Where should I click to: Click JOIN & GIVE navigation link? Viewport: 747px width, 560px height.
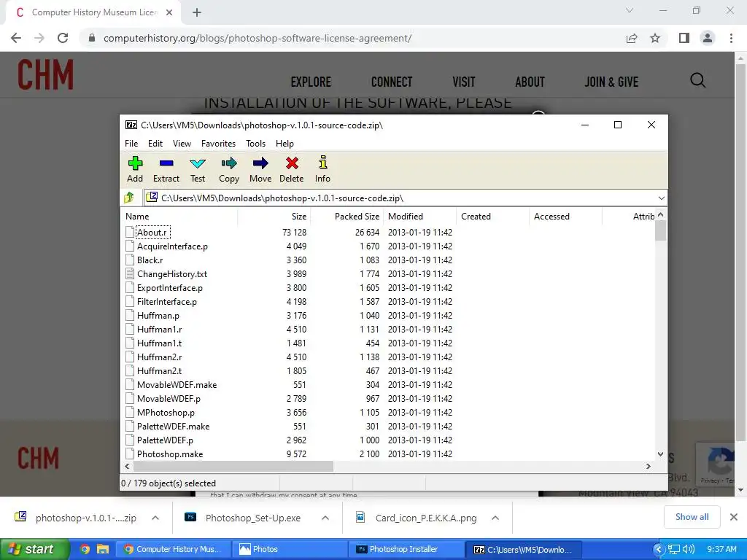[x=612, y=82]
